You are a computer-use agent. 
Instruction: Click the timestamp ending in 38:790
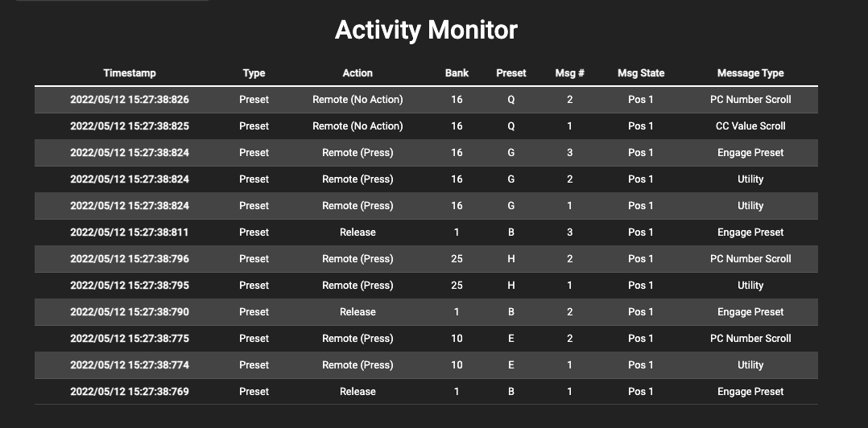tap(130, 312)
